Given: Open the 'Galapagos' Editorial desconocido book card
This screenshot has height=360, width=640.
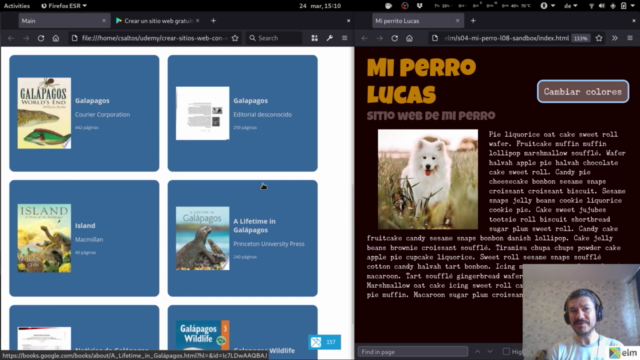Looking at the screenshot, I should pyautogui.click(x=242, y=113).
